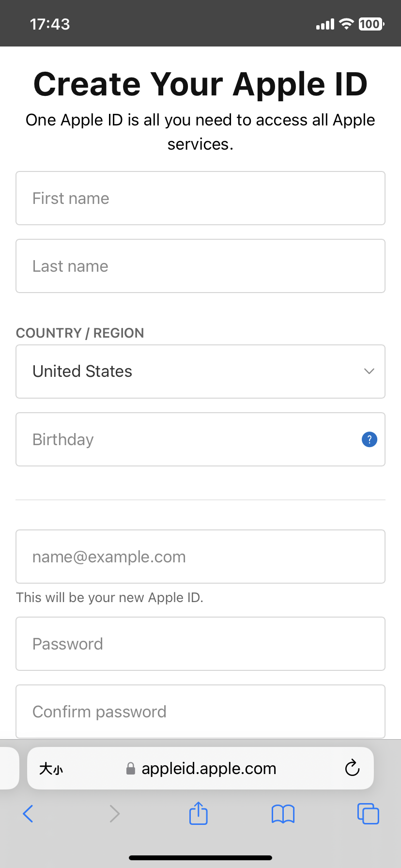Open the bookmarks book icon

[x=283, y=814]
